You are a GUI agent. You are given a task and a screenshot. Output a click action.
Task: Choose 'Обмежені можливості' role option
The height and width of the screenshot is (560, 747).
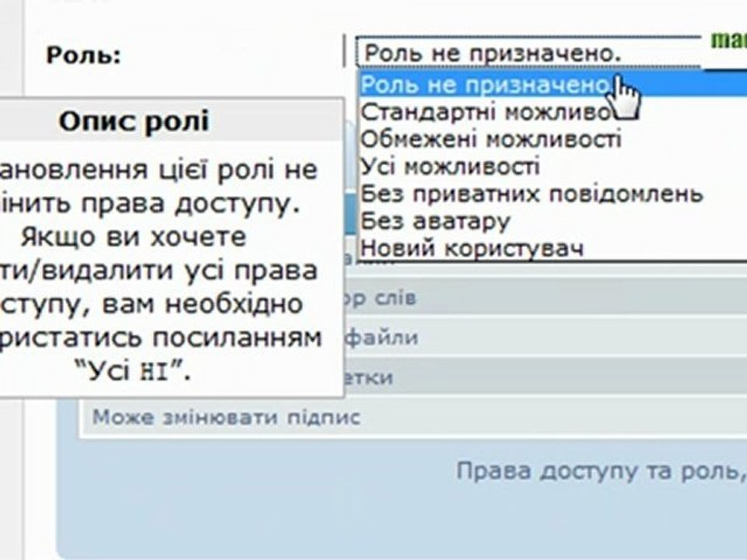[553, 139]
